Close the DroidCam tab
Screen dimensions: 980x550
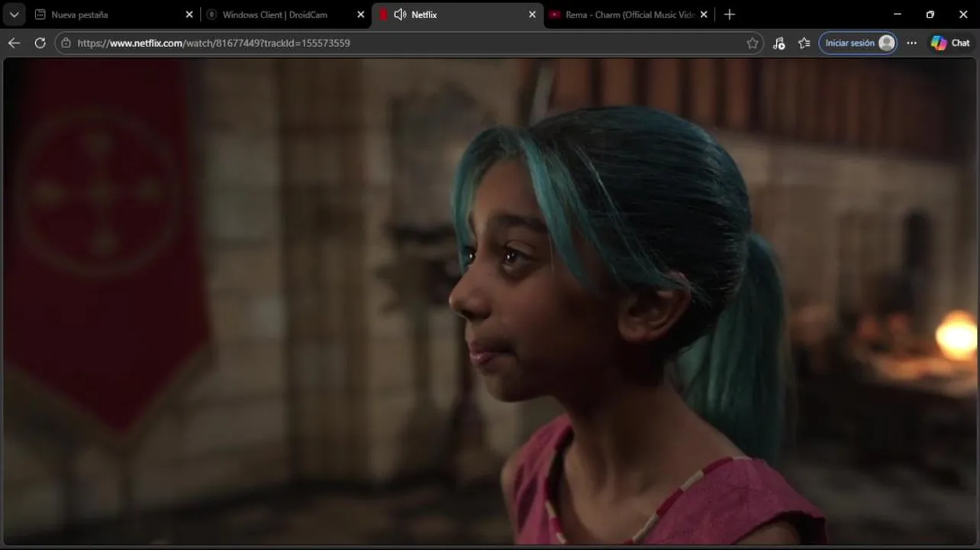(361, 15)
